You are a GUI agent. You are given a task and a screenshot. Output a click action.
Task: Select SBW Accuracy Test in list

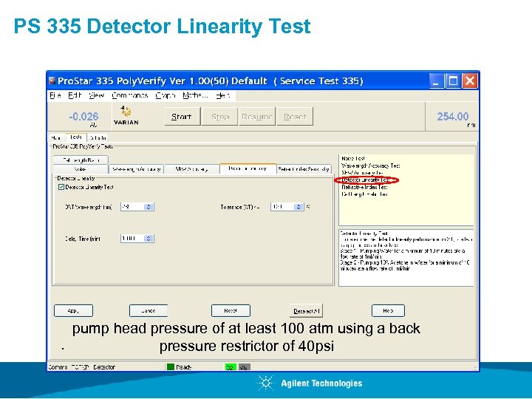pos(362,173)
